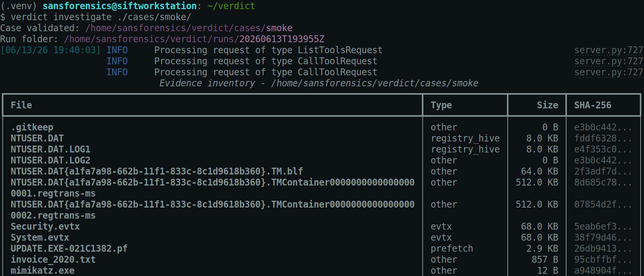This screenshot has height=276, width=644.
Task: Click the Size column header
Action: pos(547,105)
